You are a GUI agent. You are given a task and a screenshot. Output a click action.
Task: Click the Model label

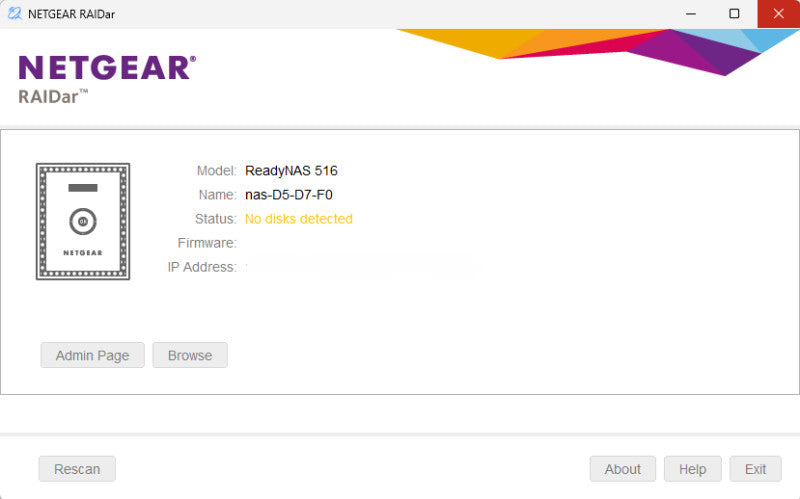(216, 171)
